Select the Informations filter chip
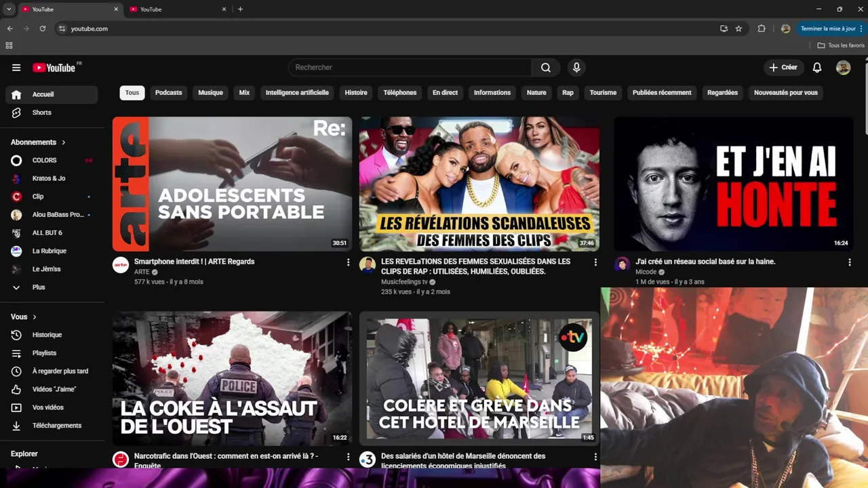The width and height of the screenshot is (868, 488). point(492,93)
